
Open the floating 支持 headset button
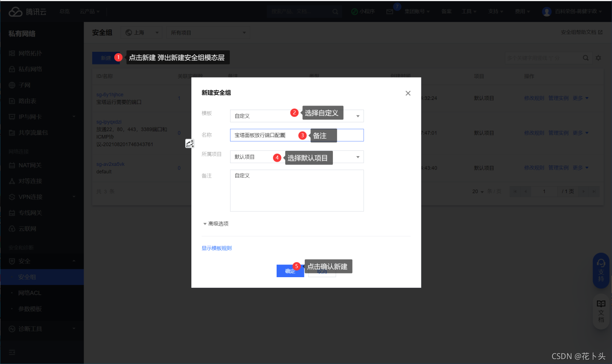pyautogui.click(x=601, y=271)
